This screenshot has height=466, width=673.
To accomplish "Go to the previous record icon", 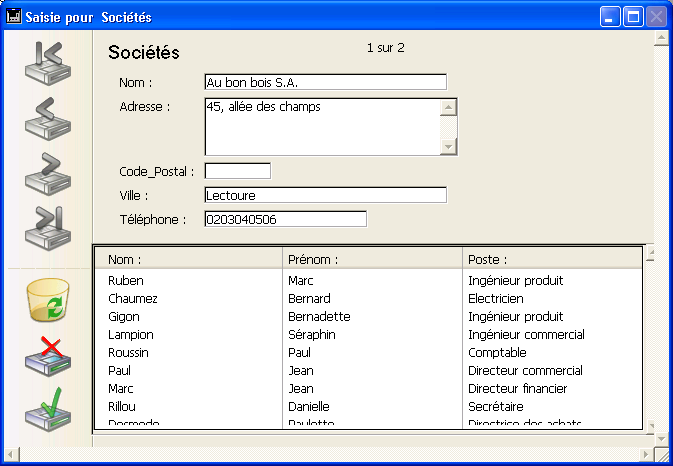I will click(x=47, y=118).
